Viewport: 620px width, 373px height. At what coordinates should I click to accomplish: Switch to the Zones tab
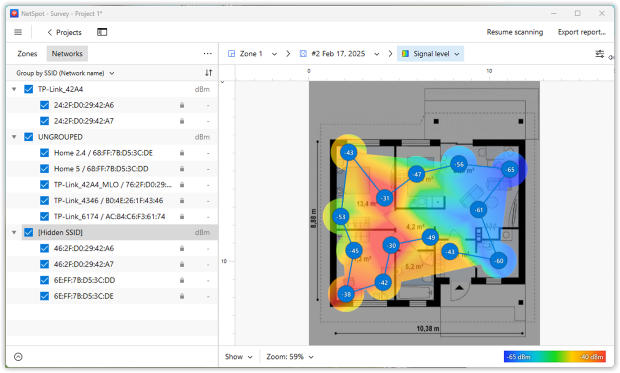coord(27,54)
